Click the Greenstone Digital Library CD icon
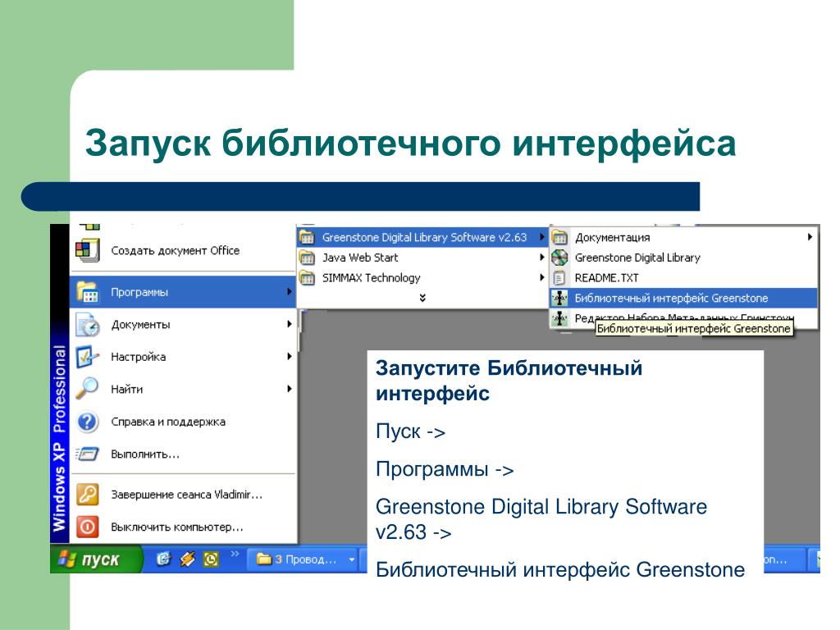 (559, 258)
